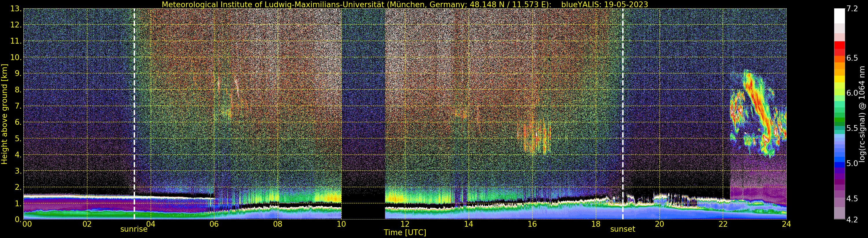Screen dimensions: 868x238
Task: Click the 06 tick on the time axis
Action: (214, 224)
